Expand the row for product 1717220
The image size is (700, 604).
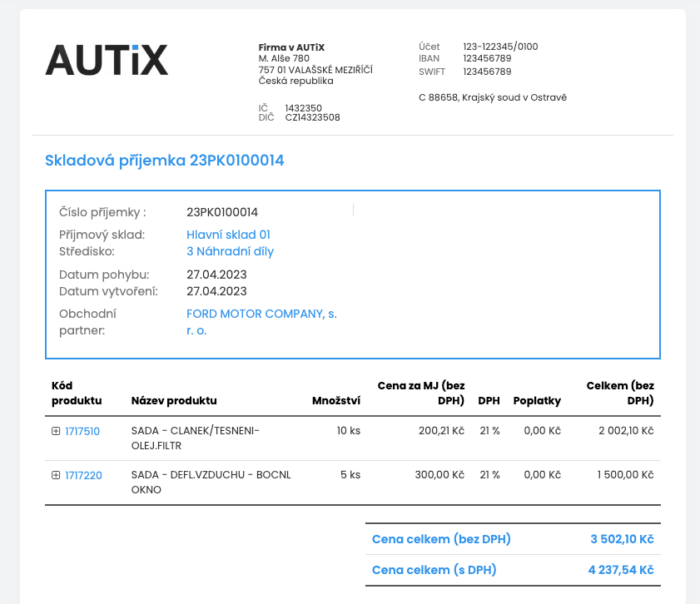[x=56, y=475]
